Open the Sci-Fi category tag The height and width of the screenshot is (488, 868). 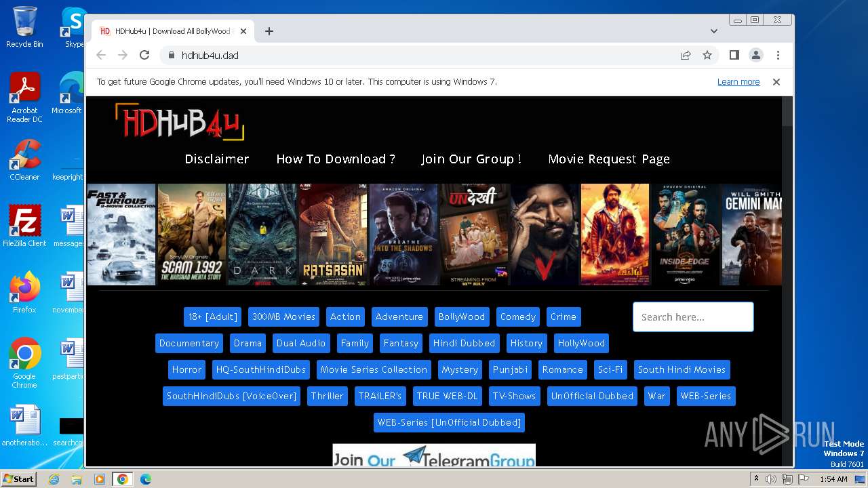click(x=610, y=369)
